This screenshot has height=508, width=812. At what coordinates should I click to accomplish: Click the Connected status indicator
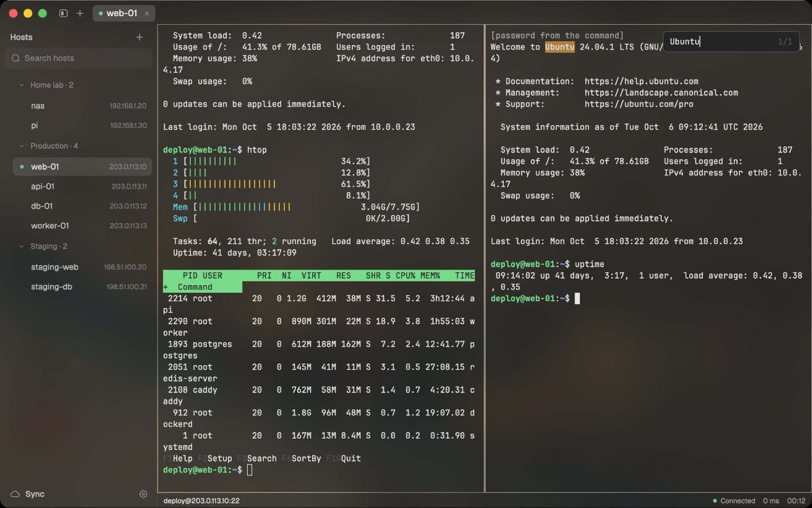(734, 501)
